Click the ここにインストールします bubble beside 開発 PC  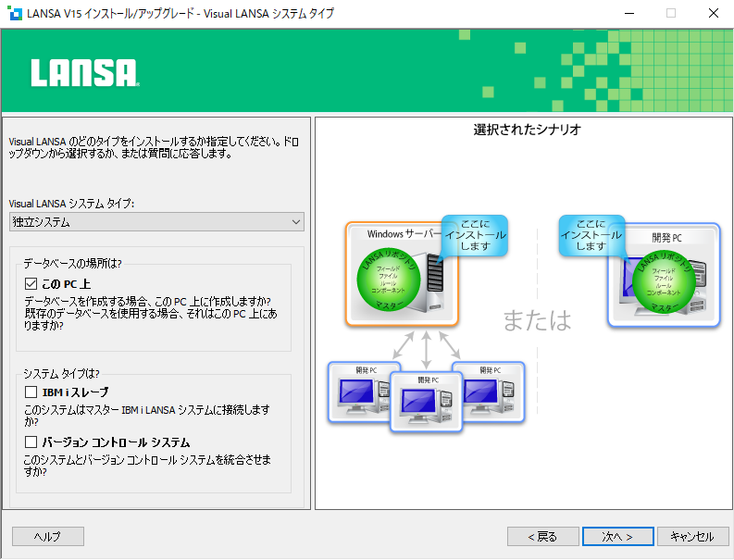pyautogui.click(x=591, y=235)
